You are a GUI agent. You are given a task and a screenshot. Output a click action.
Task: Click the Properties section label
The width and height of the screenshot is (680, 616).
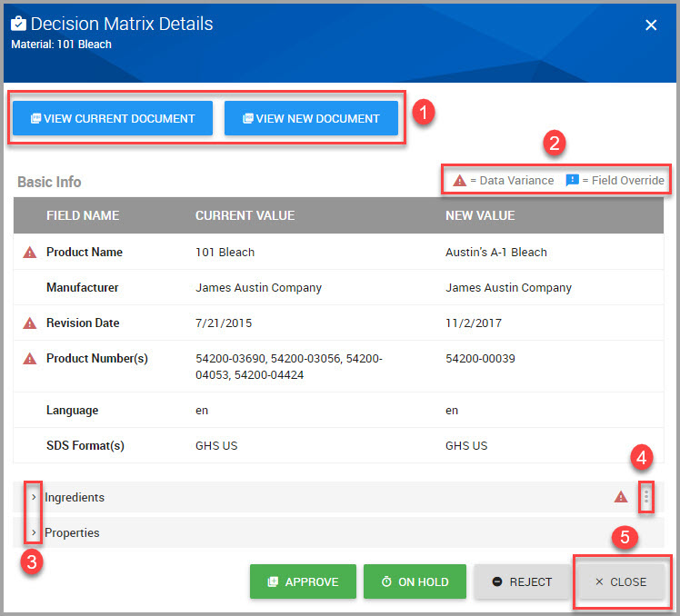[x=72, y=532]
